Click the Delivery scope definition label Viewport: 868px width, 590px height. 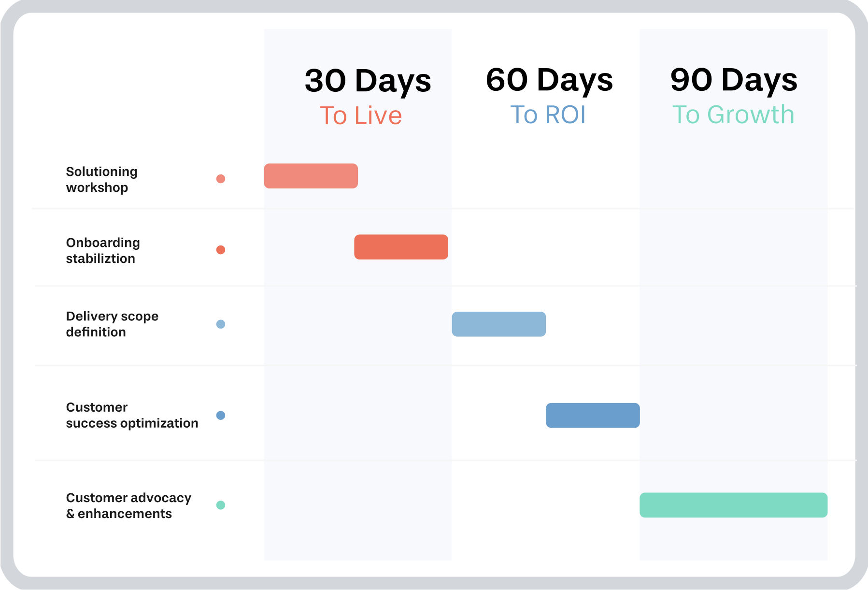(112, 324)
